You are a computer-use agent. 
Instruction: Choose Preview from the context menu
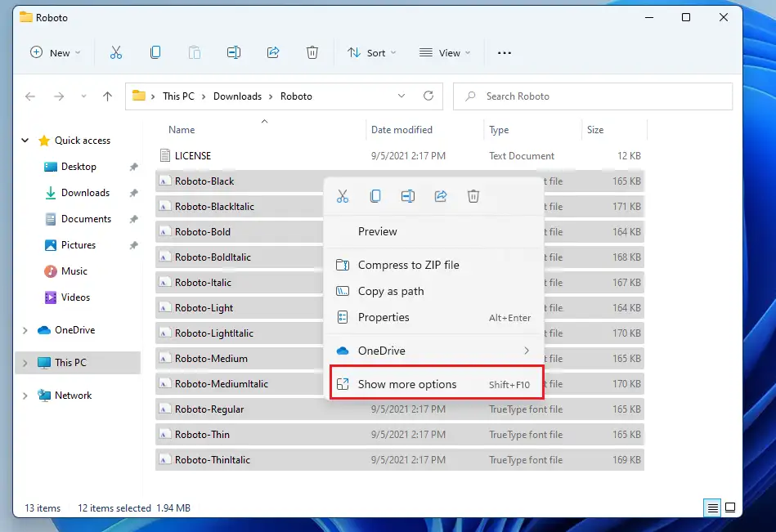point(433,231)
